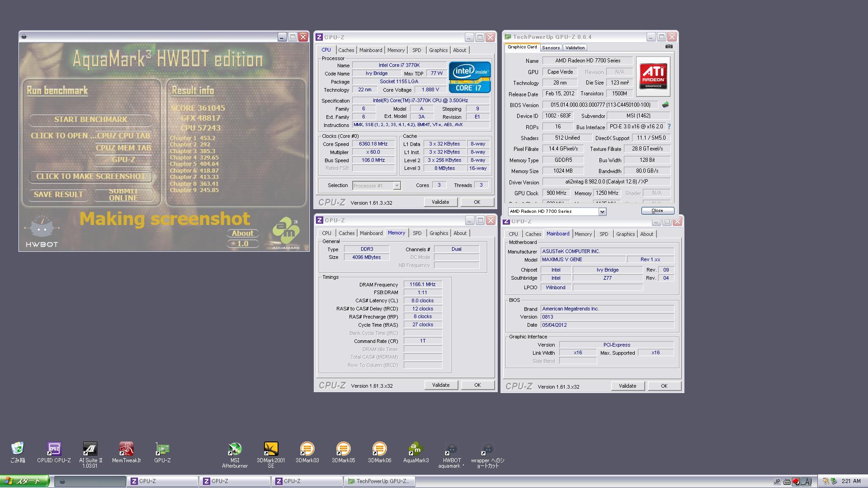This screenshot has height=488, width=868.
Task: Open the Recycle Bin desktop icon
Action: point(18,452)
